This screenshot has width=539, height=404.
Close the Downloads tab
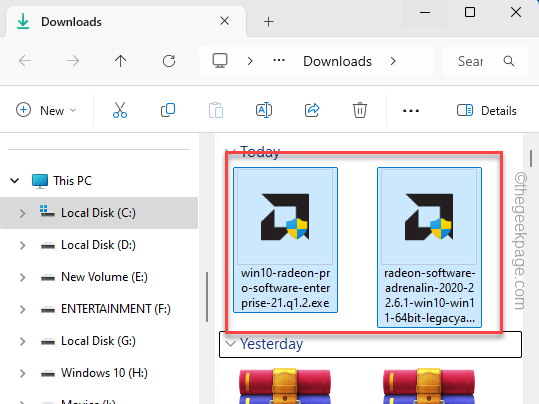(x=224, y=21)
